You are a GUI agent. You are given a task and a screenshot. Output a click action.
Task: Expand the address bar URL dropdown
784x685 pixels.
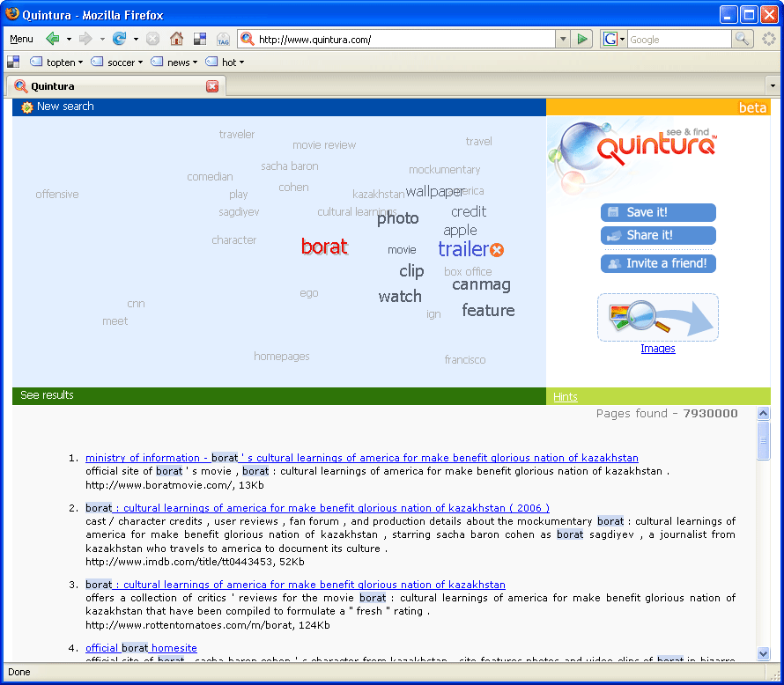point(563,39)
